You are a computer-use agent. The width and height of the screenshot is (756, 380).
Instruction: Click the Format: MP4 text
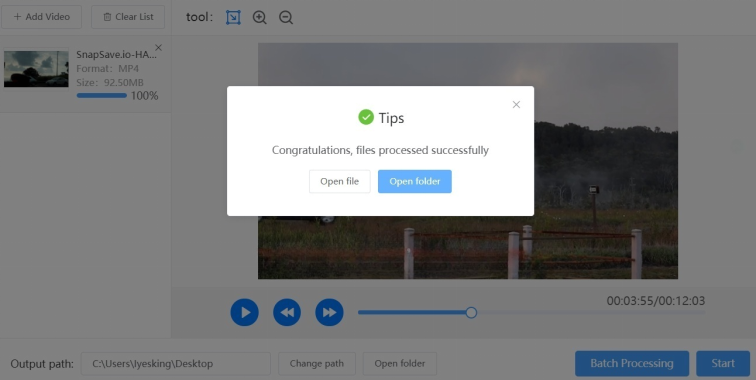coord(108,68)
